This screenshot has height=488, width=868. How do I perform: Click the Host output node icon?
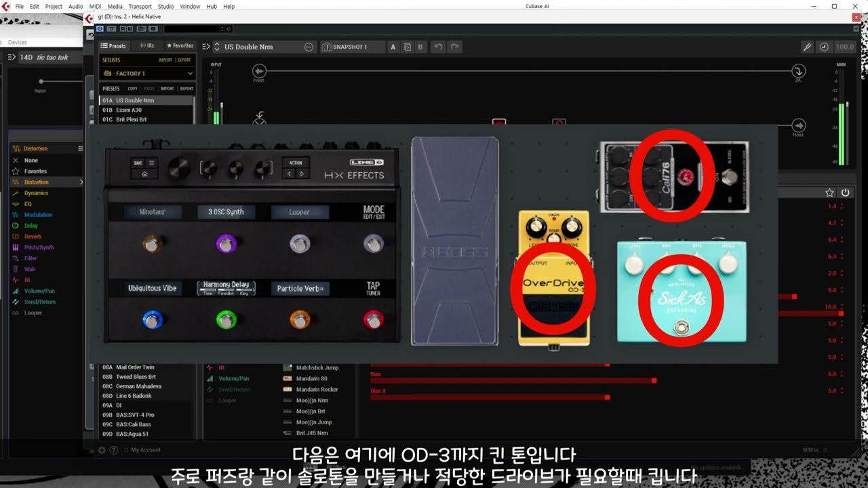point(799,125)
